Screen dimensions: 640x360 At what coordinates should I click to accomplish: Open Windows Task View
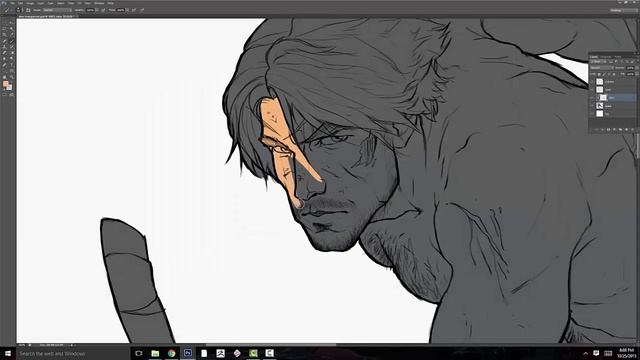pos(138,353)
